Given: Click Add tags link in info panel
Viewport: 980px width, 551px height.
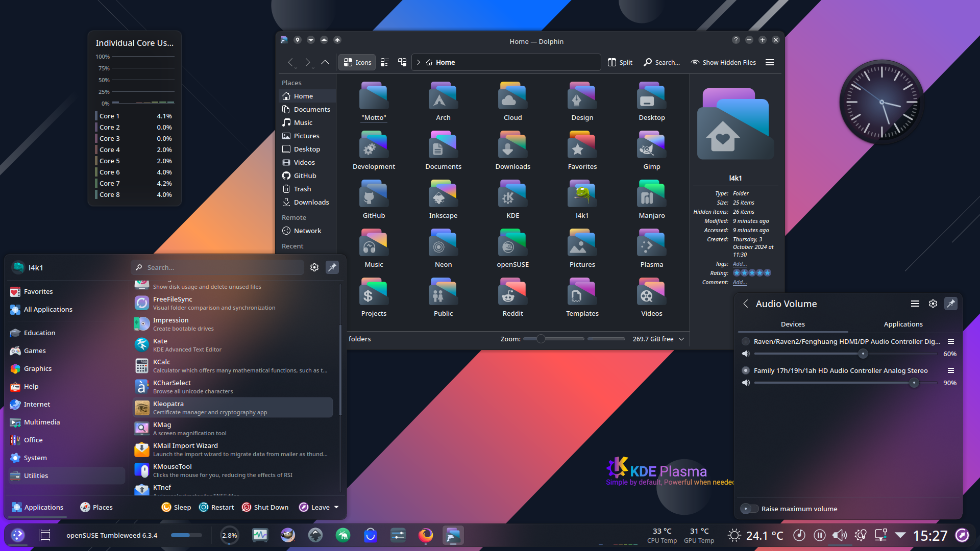Looking at the screenshot, I should [x=740, y=264].
